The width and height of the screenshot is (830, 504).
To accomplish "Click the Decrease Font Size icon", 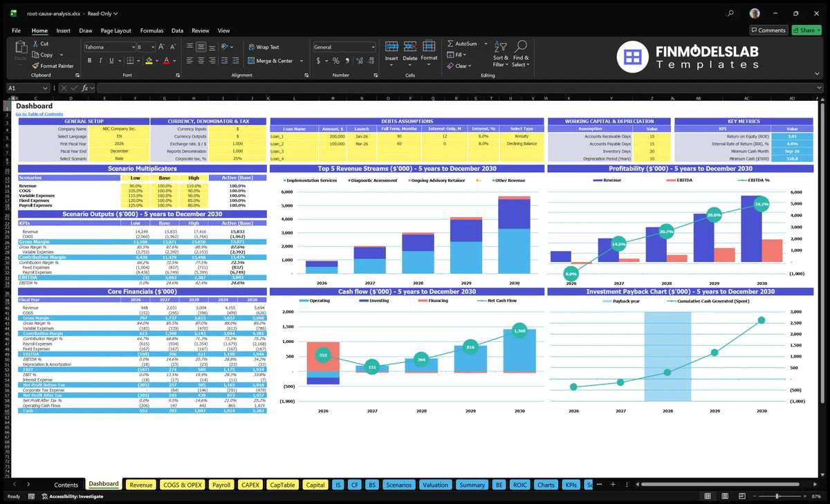I will (x=172, y=47).
